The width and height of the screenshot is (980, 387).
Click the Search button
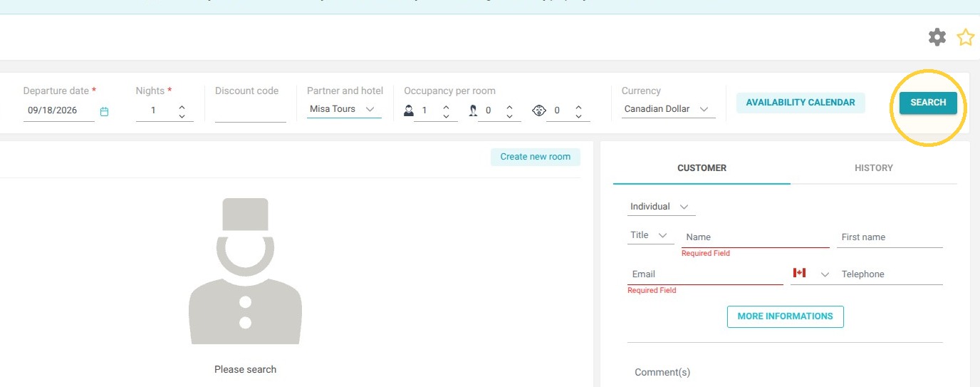[x=928, y=103]
